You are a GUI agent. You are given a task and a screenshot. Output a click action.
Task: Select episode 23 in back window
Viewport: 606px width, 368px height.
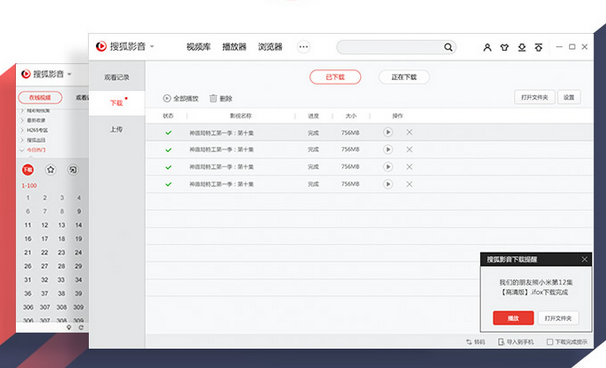(61, 252)
